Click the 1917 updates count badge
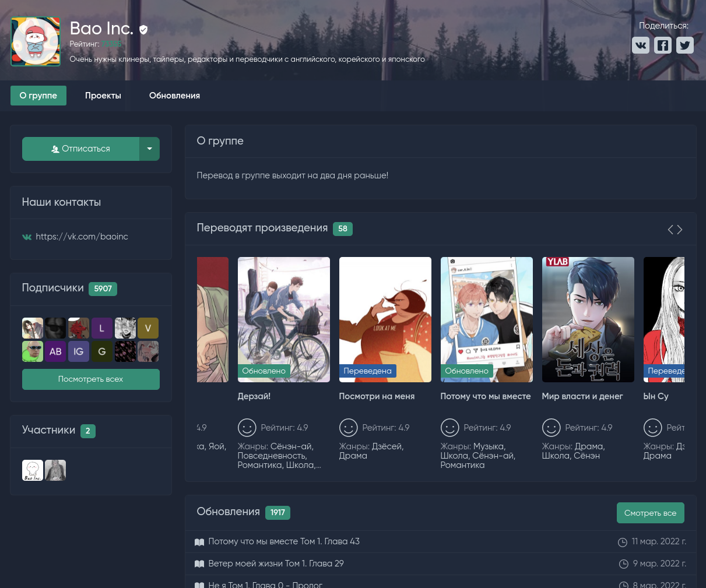Screen dimensions: 706x588 coord(278,512)
